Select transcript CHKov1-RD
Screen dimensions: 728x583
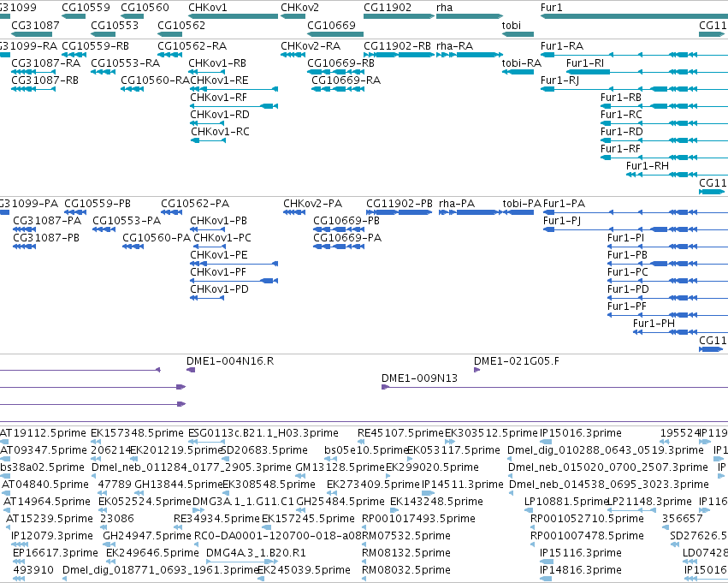click(220, 115)
